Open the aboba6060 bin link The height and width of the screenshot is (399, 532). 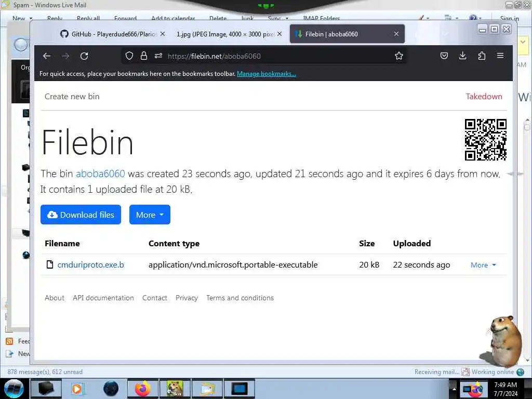tap(100, 174)
